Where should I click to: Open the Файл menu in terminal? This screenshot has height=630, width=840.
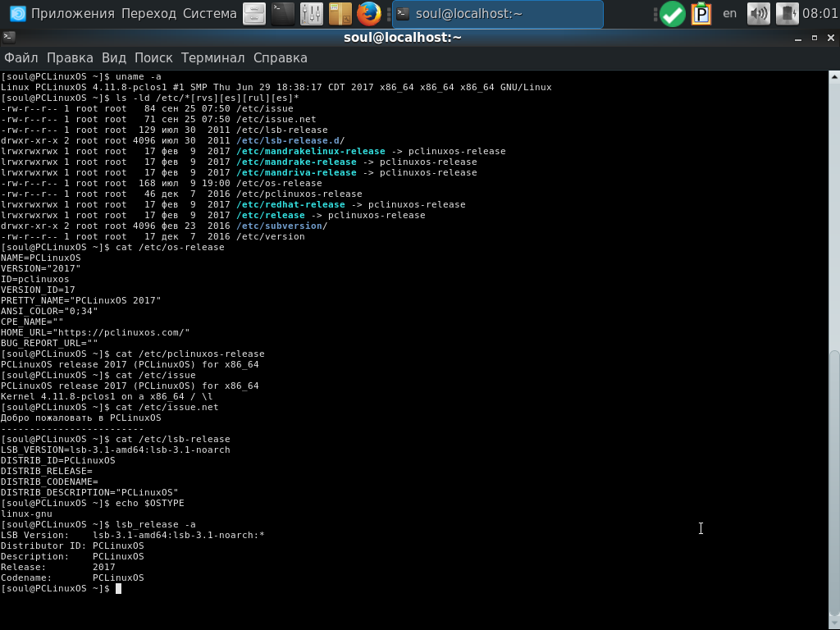pos(21,58)
